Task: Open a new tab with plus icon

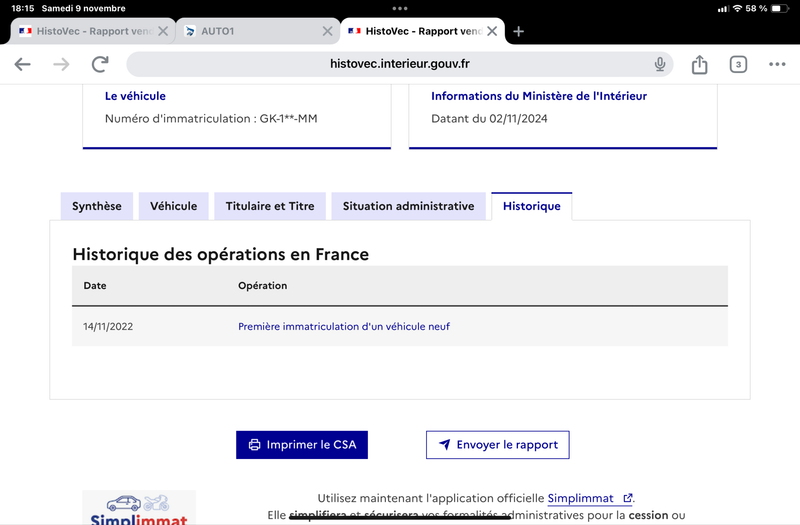Action: click(x=518, y=32)
